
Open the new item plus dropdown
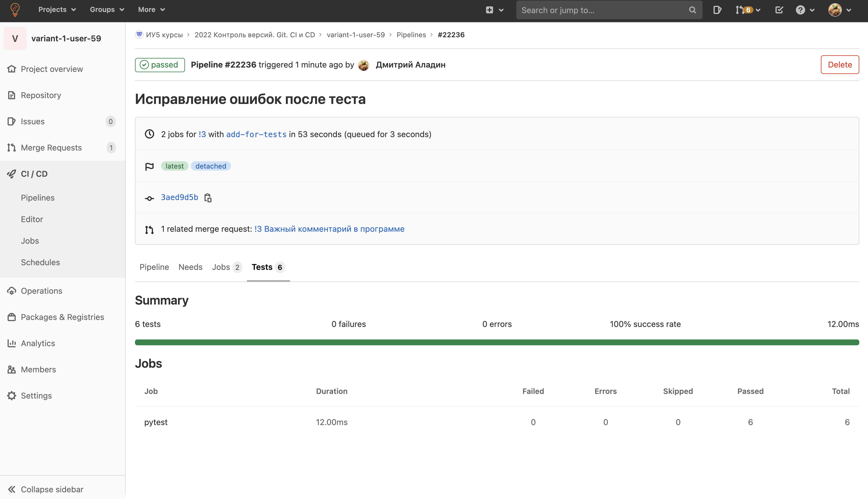tap(495, 10)
